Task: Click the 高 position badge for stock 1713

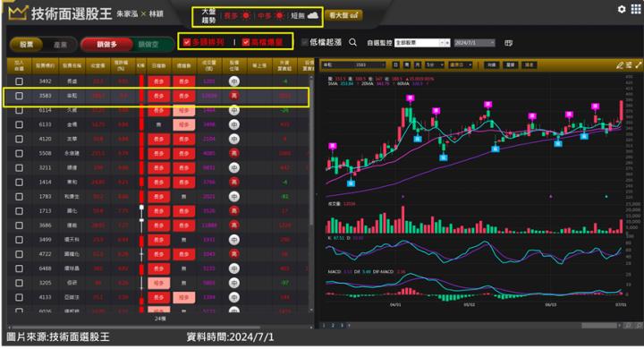Action: 234,211
